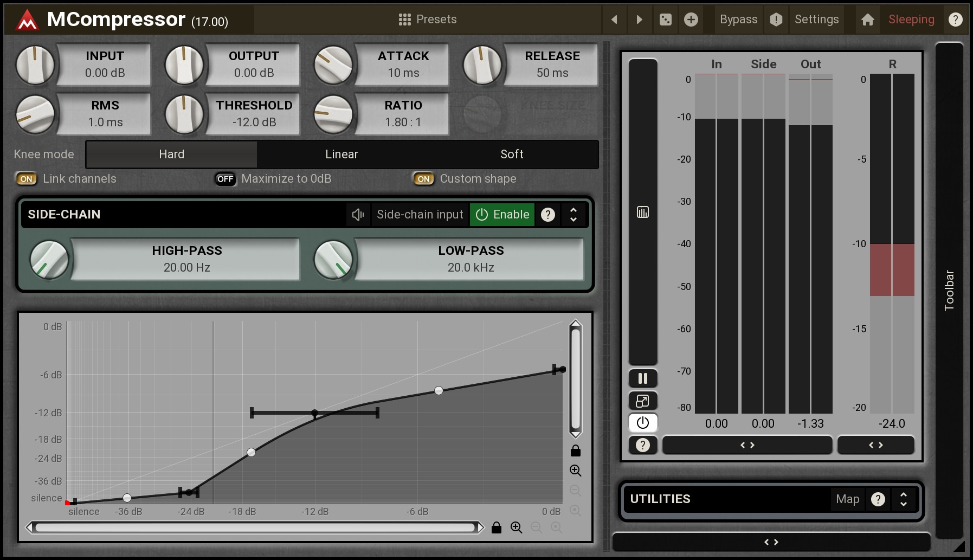
Task: Click the Threshold knob
Action: coord(184,114)
